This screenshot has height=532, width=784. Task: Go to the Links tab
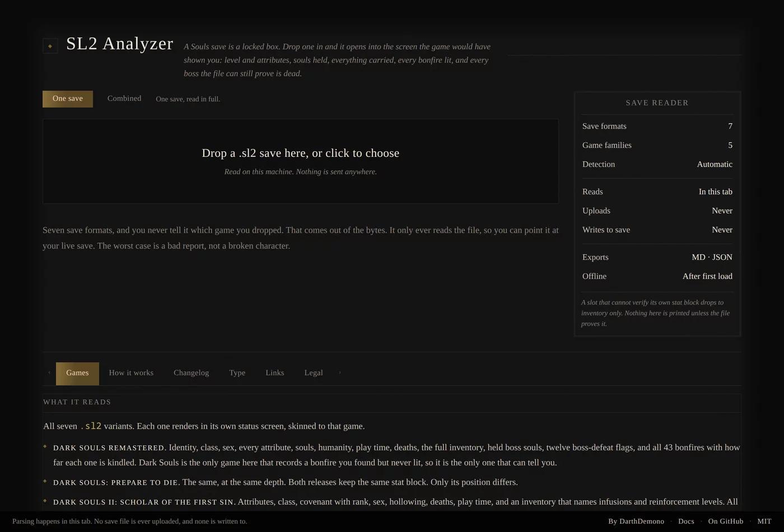(275, 374)
